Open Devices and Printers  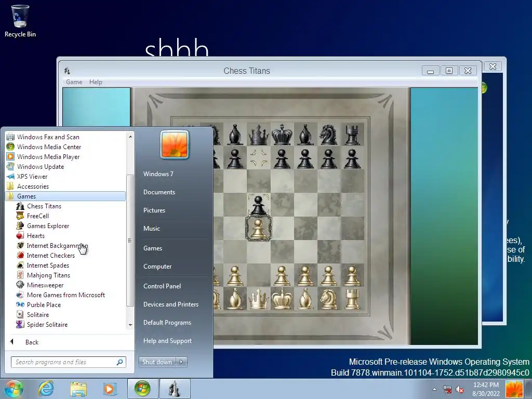coord(171,304)
